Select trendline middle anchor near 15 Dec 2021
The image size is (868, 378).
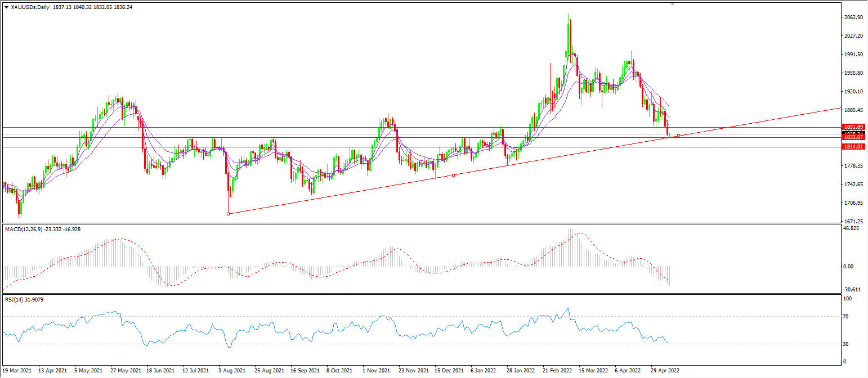click(x=454, y=175)
